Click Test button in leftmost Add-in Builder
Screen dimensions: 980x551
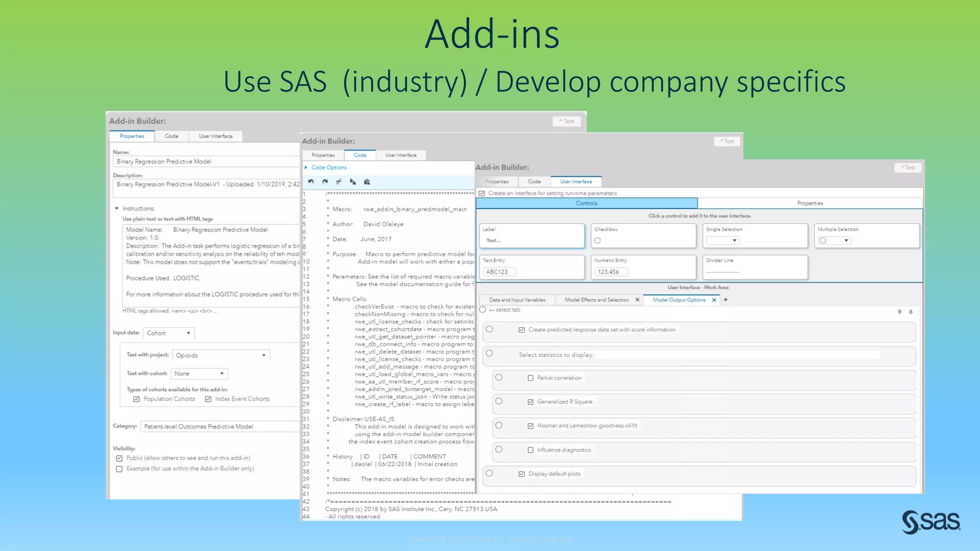click(x=567, y=121)
